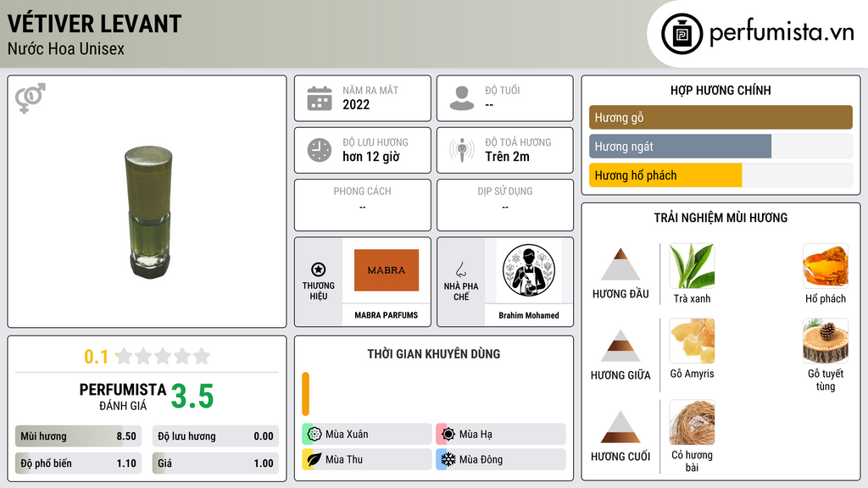Click the TRẢI NGHIỆM MÙI HƯƠNG heading
Screen dimensions: 868x488
pos(721,218)
